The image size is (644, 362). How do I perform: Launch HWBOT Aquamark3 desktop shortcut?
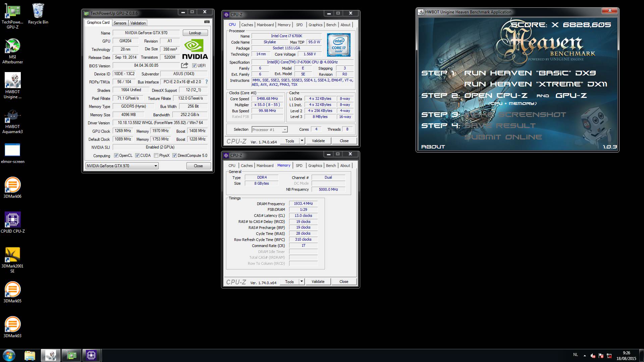[x=12, y=120]
